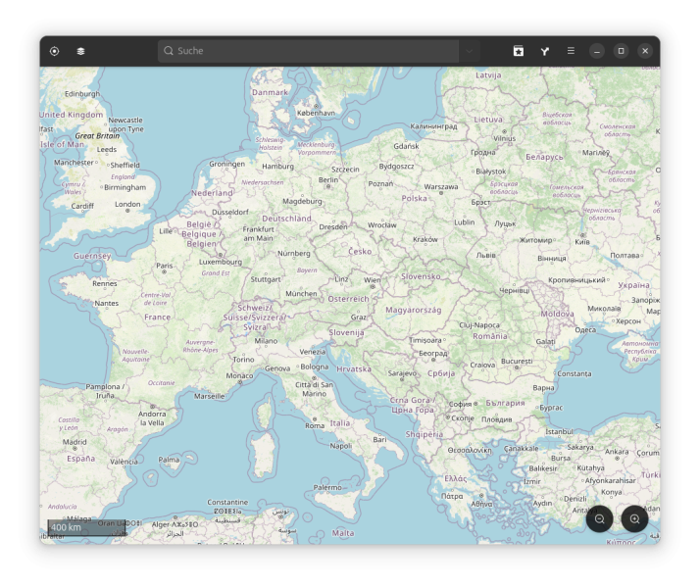Screen dimensions: 700x588
Task: Open the route planner icon
Action: pos(545,51)
